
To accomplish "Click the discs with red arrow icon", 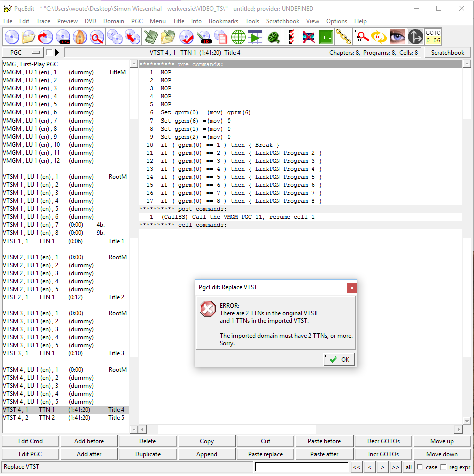I will pos(133,37).
